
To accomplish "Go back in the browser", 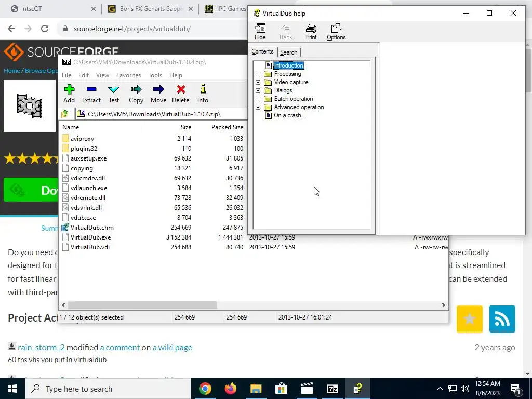I will 11,29.
